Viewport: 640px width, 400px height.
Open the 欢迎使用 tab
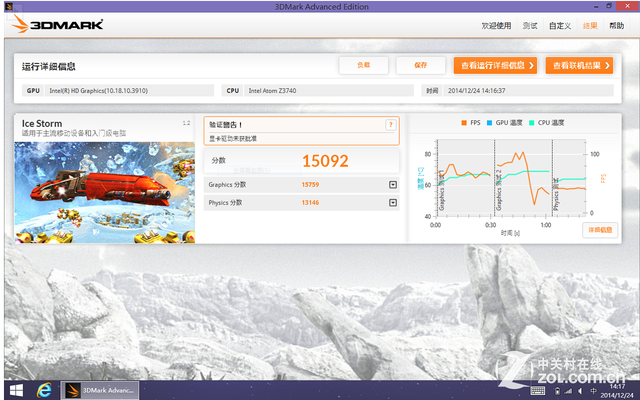[496, 26]
